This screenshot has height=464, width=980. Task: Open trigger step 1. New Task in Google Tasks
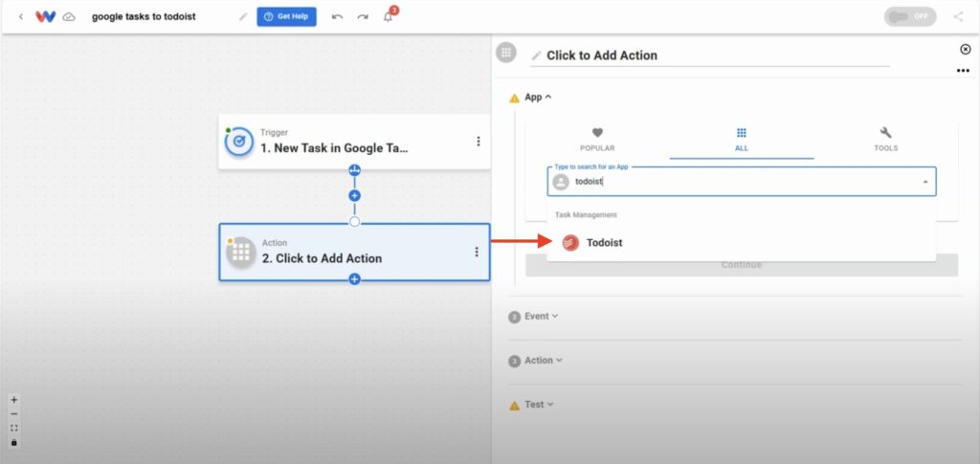tap(354, 142)
